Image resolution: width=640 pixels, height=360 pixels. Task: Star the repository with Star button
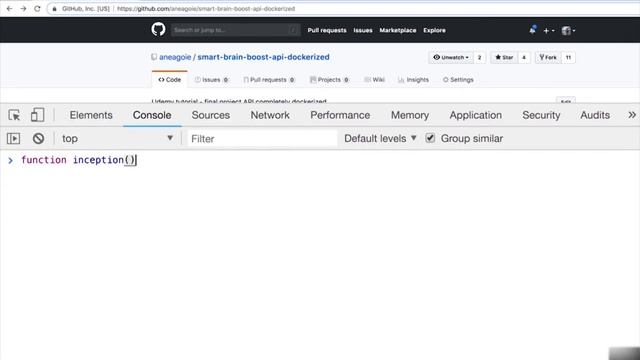point(504,58)
